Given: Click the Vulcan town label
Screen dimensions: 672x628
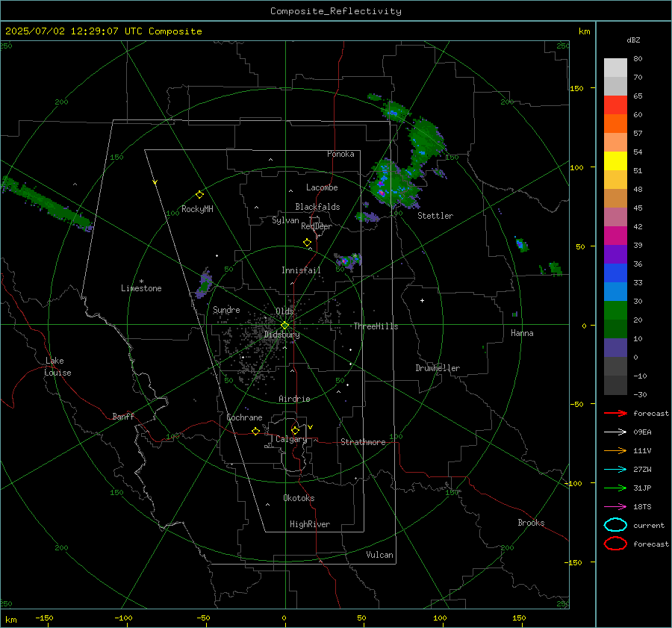Looking at the screenshot, I should [x=380, y=555].
